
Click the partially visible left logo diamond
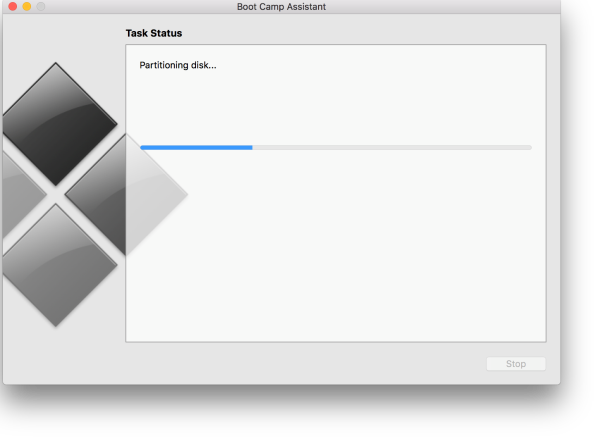coord(15,194)
